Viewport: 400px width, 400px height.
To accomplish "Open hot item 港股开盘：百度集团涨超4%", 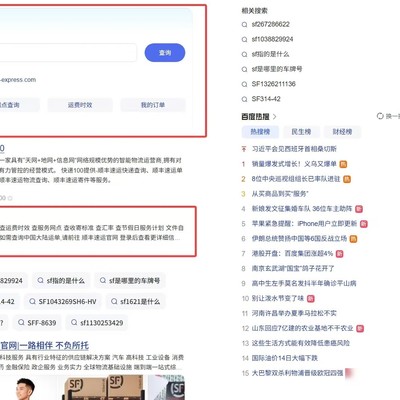I will [292, 254].
